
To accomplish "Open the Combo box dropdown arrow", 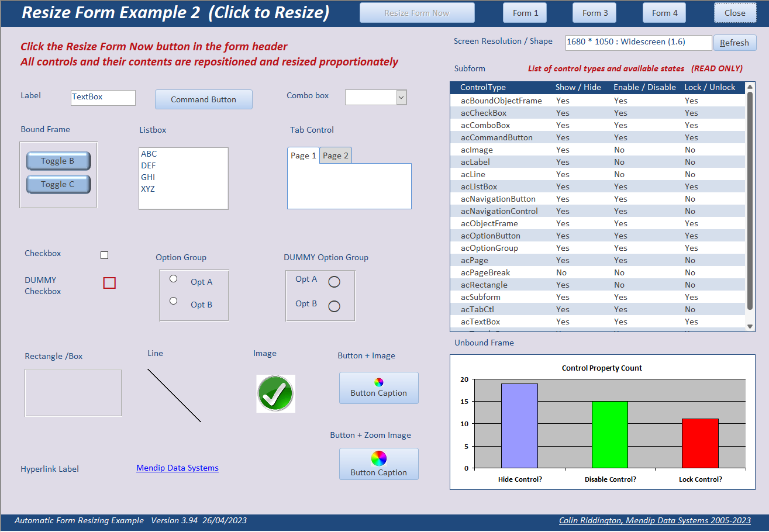I will [401, 97].
